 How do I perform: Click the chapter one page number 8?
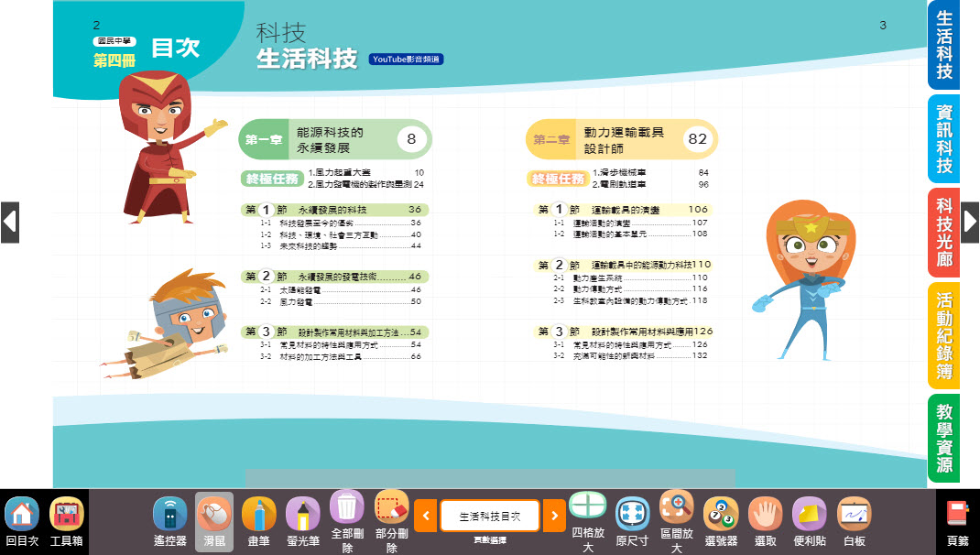point(411,139)
